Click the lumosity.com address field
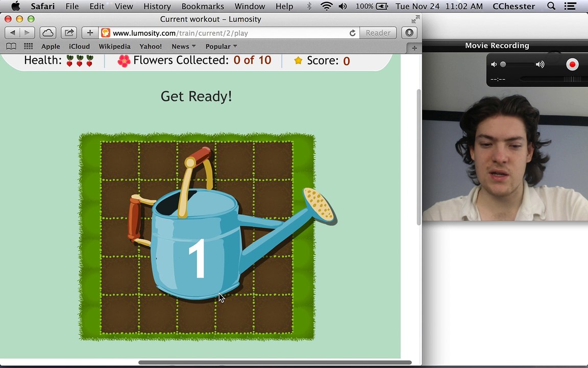The height and width of the screenshot is (368, 588). (x=229, y=33)
